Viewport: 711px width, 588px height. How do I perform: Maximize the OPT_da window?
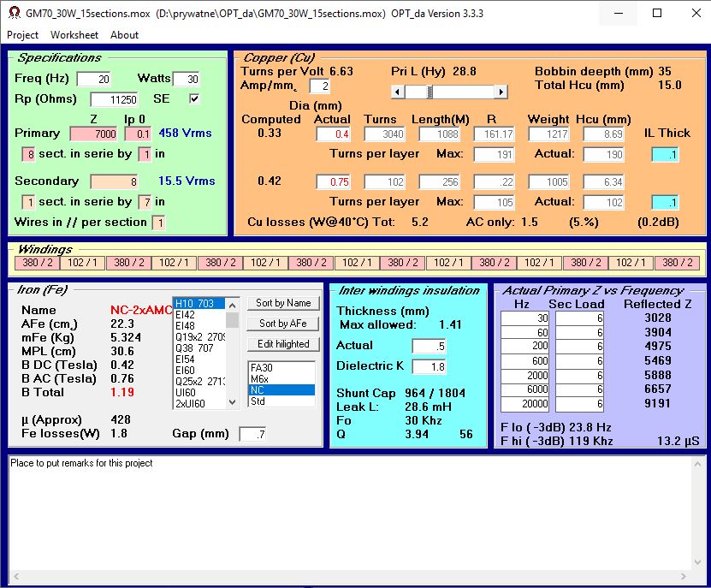(657, 13)
